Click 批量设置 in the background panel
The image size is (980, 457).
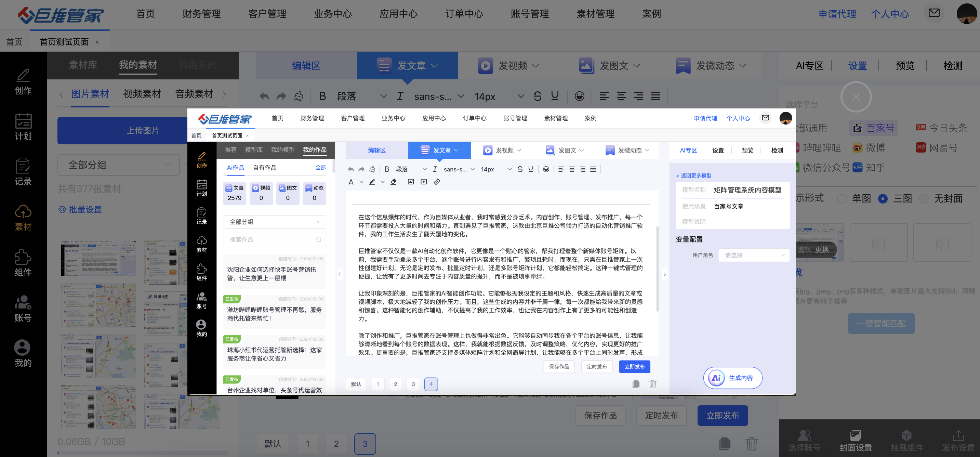coord(80,210)
